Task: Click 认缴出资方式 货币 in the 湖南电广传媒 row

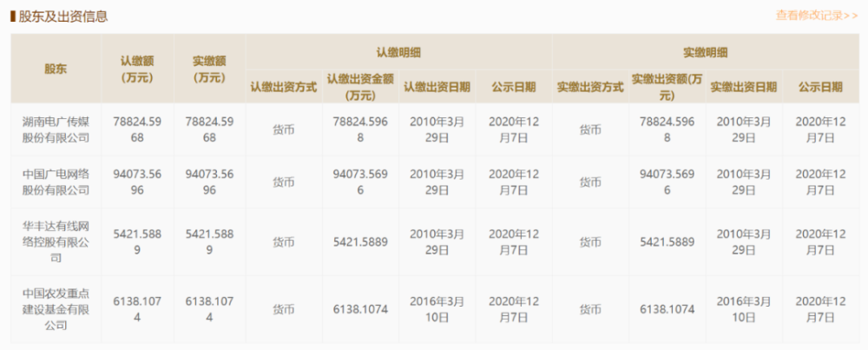Action: (x=284, y=130)
